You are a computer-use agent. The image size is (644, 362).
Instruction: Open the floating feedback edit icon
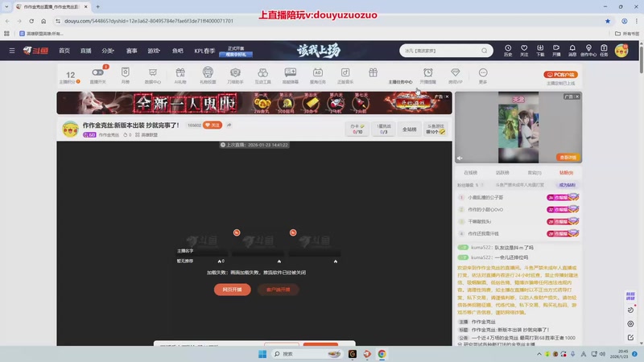tap(630, 337)
